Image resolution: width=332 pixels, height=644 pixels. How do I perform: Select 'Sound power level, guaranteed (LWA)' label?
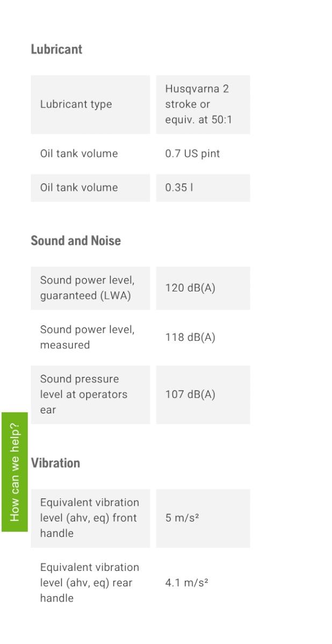(87, 288)
